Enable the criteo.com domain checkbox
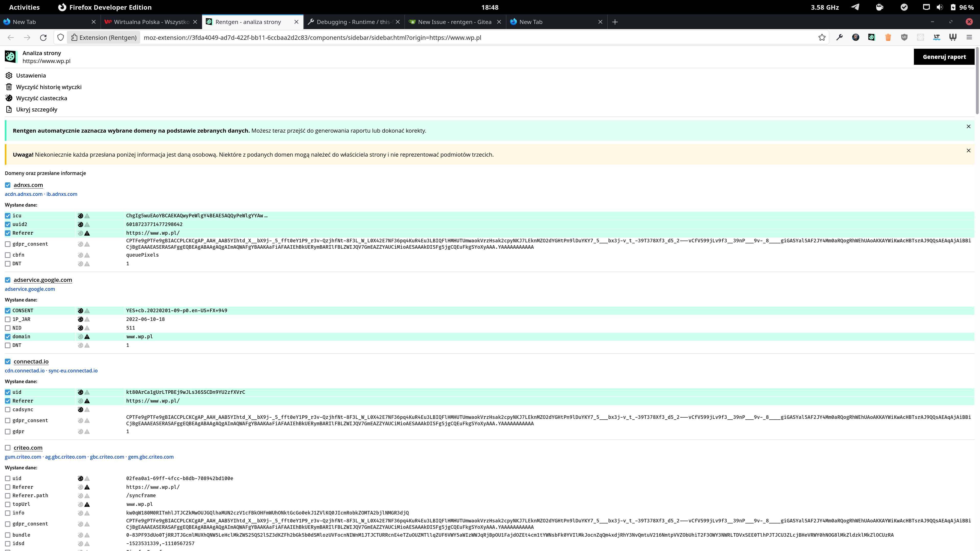The image size is (980, 551). 8,448
